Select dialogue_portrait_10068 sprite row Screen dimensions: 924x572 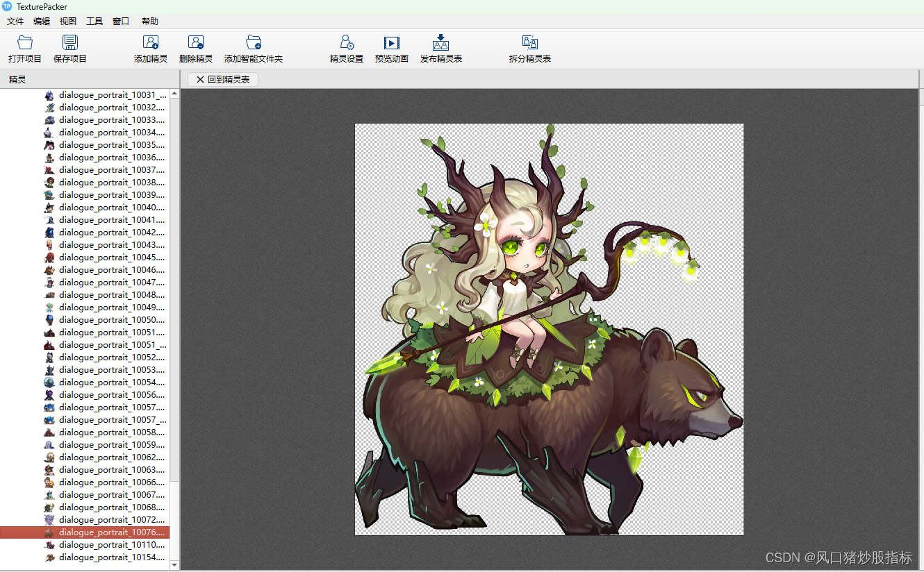click(85, 507)
